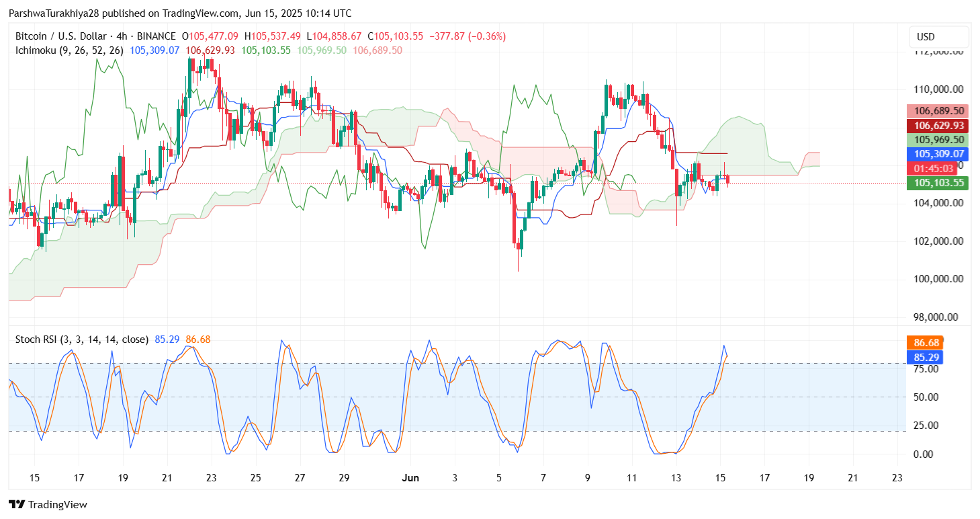Click date 21 on the time axis
This screenshot has height=519, width=980.
tap(167, 479)
